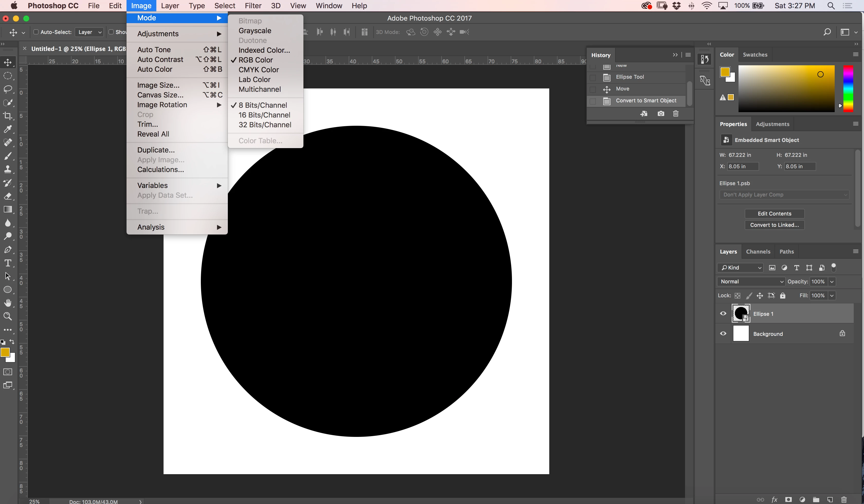Click the History panel trash icon

(676, 113)
